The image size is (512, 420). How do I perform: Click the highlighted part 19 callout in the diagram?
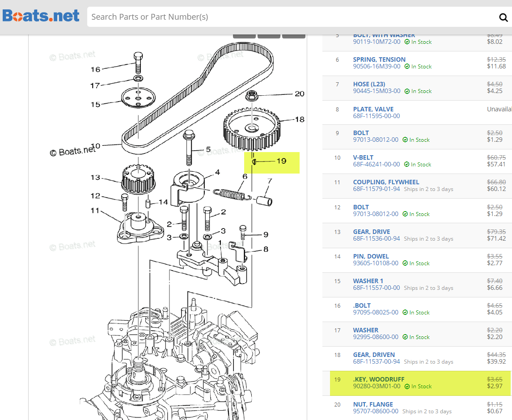click(x=271, y=162)
